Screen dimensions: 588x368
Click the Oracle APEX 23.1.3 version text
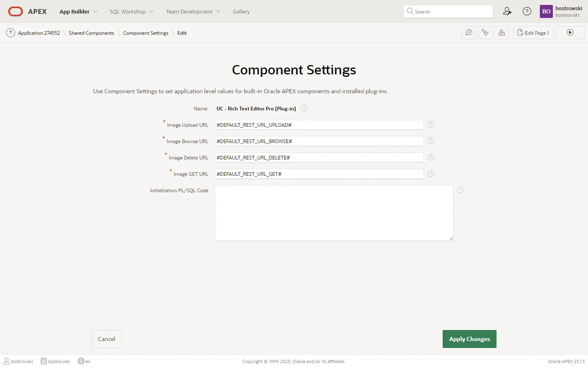566,361
